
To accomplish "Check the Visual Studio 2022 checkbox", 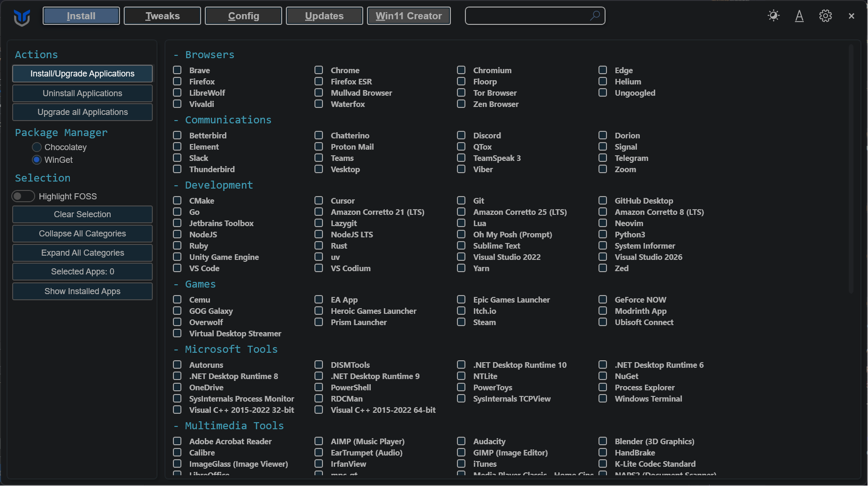I will click(x=461, y=257).
